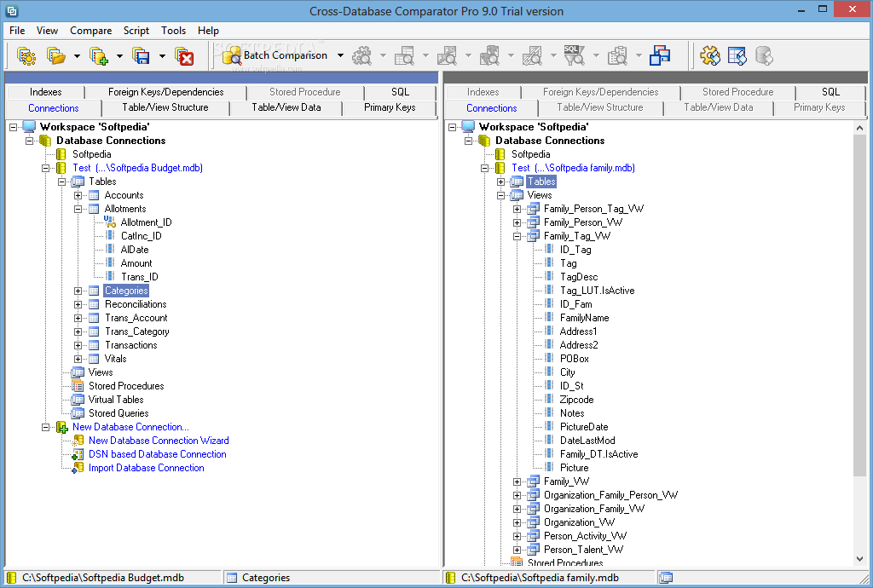This screenshot has width=873, height=588.
Task: Collapse the Allotments table node
Action: point(78,209)
